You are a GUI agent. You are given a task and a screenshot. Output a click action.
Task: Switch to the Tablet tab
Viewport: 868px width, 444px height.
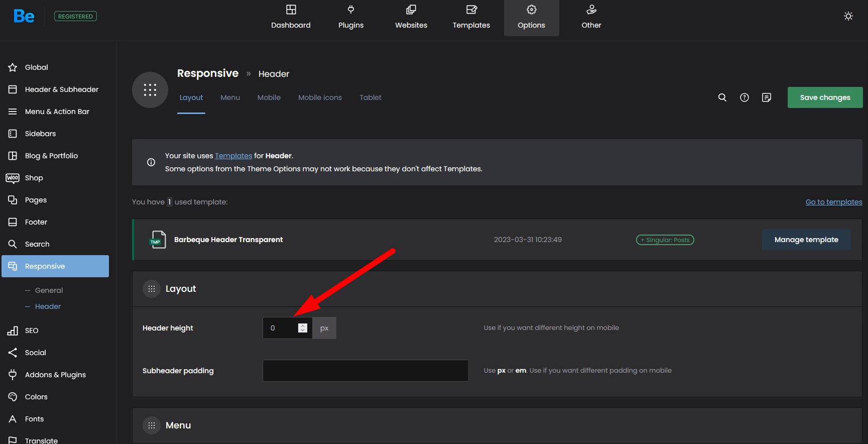coord(370,97)
